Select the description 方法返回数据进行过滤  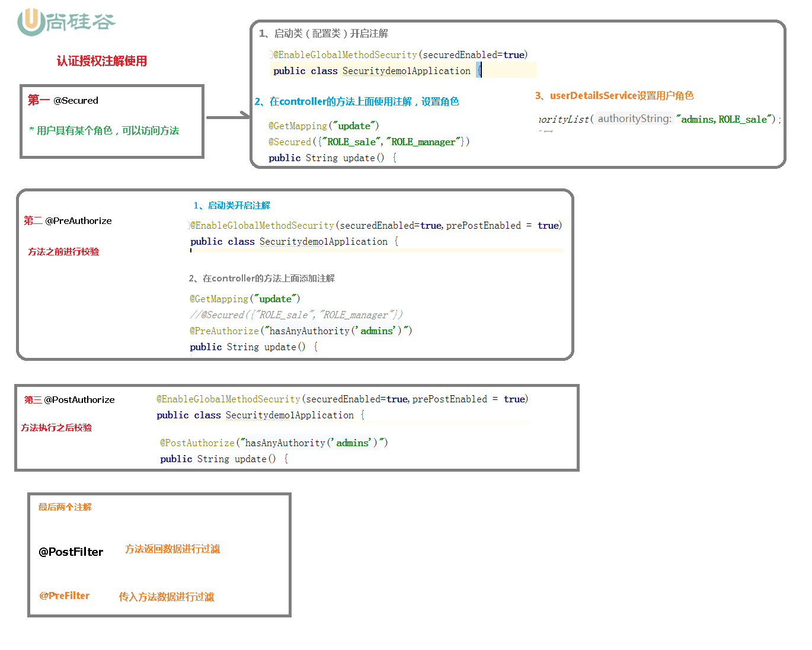click(x=172, y=549)
